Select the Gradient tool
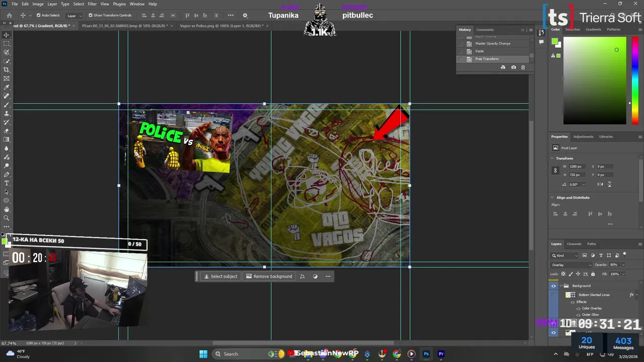The height and width of the screenshot is (362, 644). (x=7, y=139)
